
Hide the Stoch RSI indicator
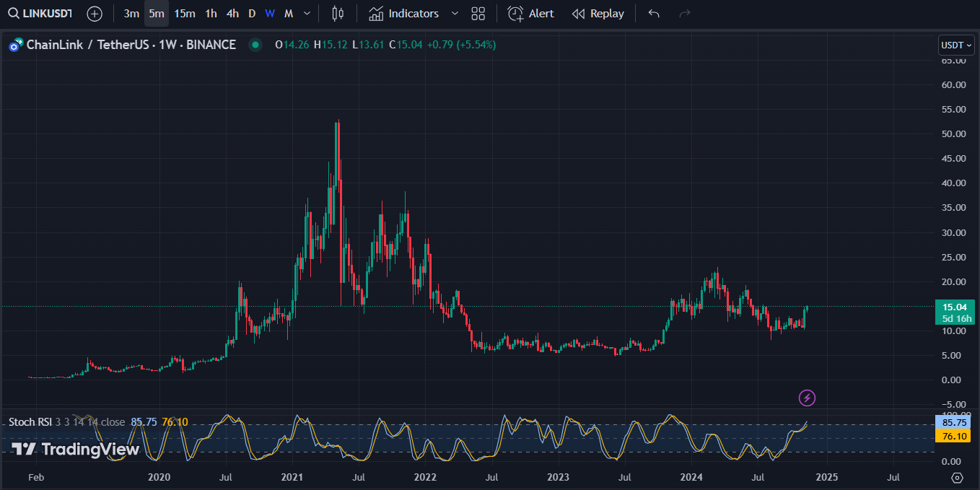pyautogui.click(x=29, y=421)
